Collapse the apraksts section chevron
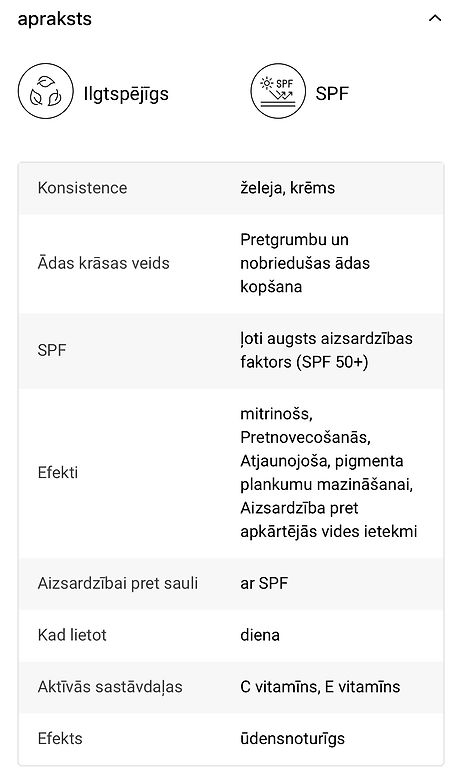The width and height of the screenshot is (462, 768). click(x=435, y=19)
